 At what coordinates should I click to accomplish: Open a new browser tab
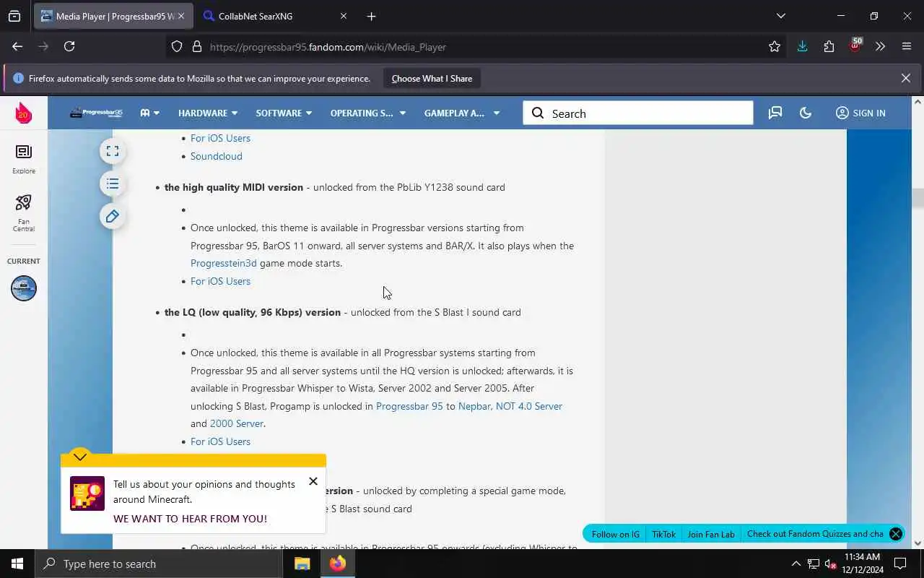click(x=371, y=16)
